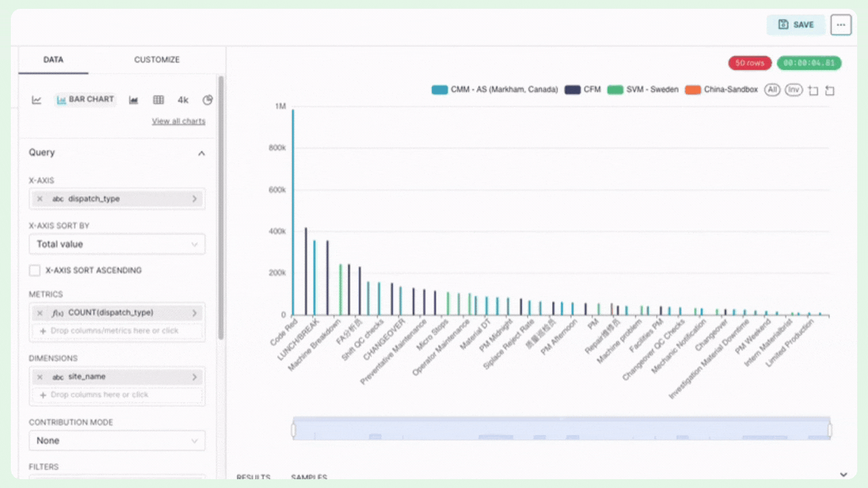Screen dimensions: 868x488
Task: Click the 00:00:04.81 query timer badge
Action: [x=809, y=63]
